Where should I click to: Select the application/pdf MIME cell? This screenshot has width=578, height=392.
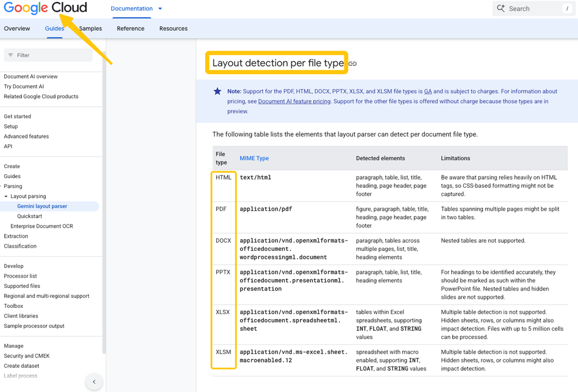point(266,209)
